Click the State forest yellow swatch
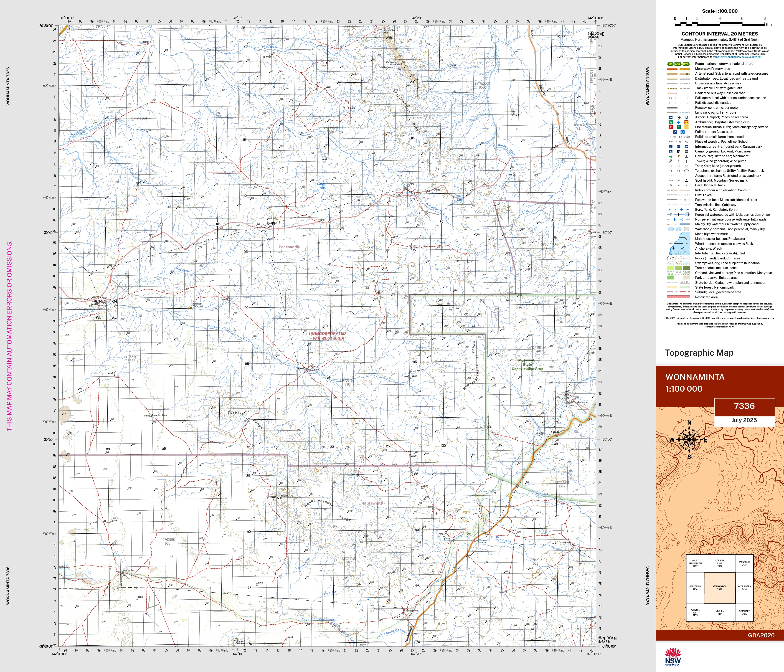 672,288
